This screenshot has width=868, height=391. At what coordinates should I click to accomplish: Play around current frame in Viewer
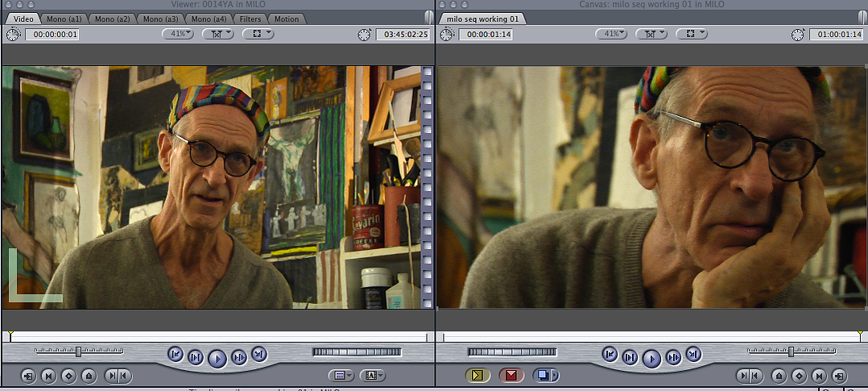pyautogui.click(x=238, y=357)
